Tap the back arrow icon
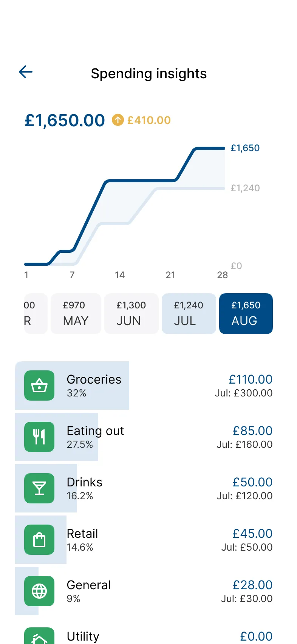The height and width of the screenshot is (644, 297). click(x=26, y=72)
